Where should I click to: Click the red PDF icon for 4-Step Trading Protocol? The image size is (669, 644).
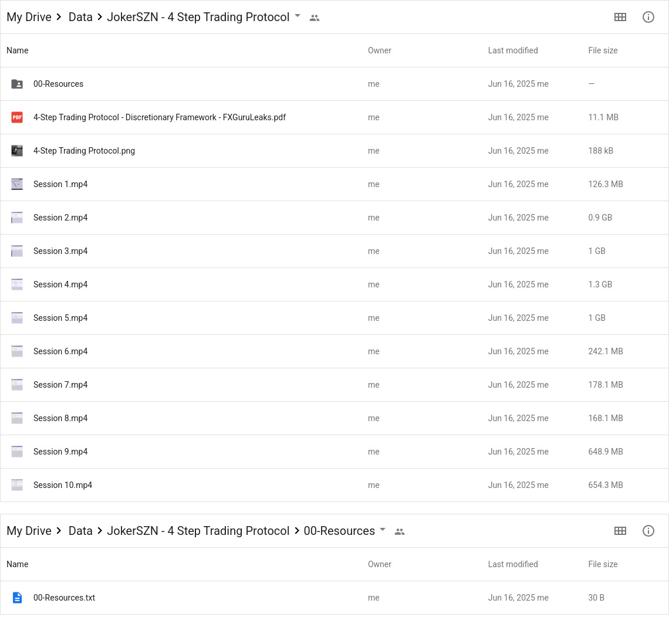17,117
